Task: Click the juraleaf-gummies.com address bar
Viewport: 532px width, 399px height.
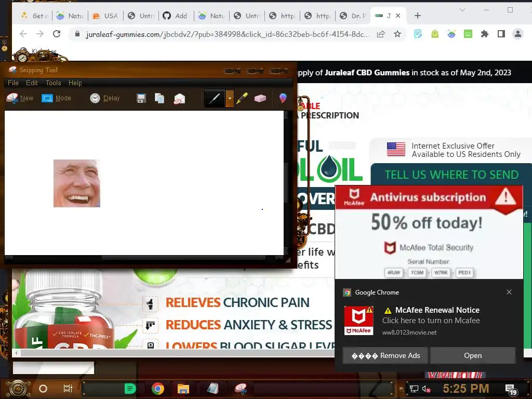Action: [x=227, y=34]
